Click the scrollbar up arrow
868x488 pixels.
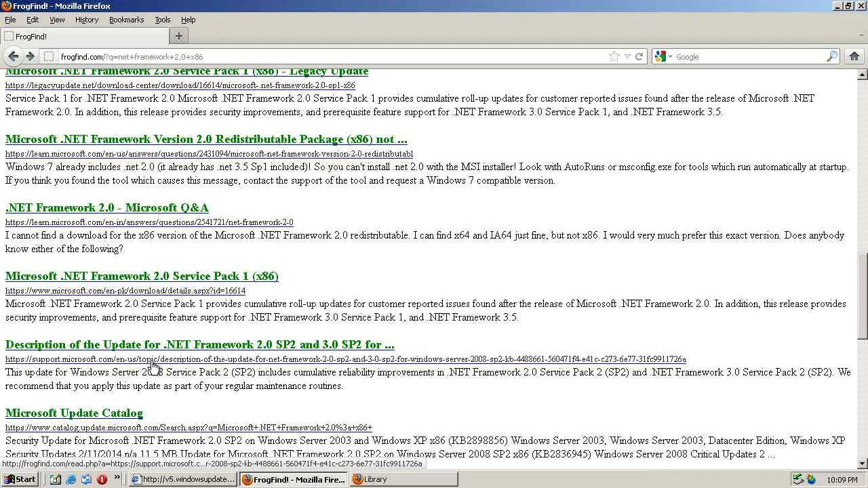[863, 75]
